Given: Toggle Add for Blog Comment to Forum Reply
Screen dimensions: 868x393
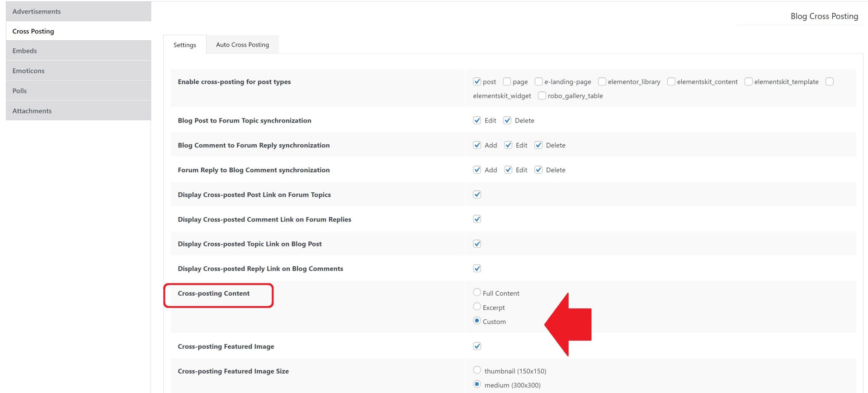Looking at the screenshot, I should click(477, 145).
